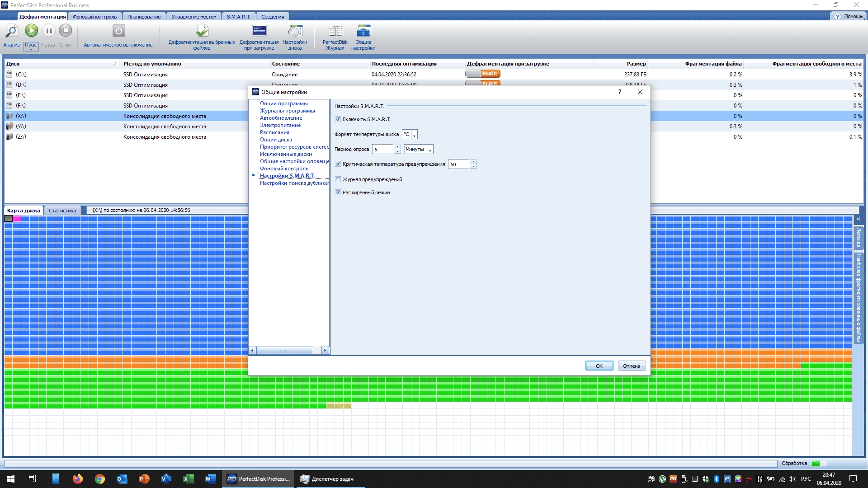
Task: Click the settings list horizontal scrollbar thumb
Action: point(285,350)
